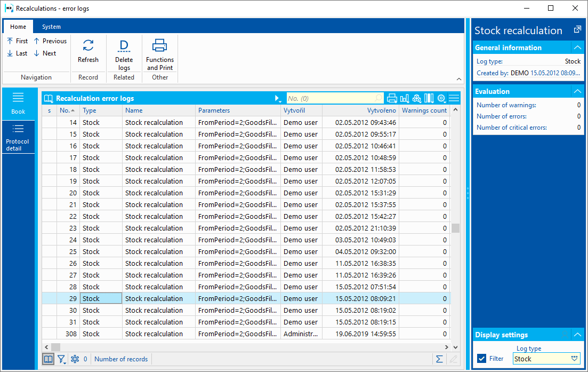This screenshot has width=588, height=372.
Task: Go to the Last record
Action: tap(17, 53)
